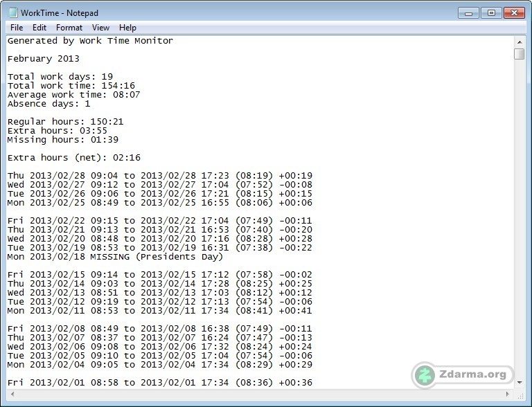Click the Wed 2013/02/27 entry line
Viewport: 532px width, 407px height.
point(160,185)
